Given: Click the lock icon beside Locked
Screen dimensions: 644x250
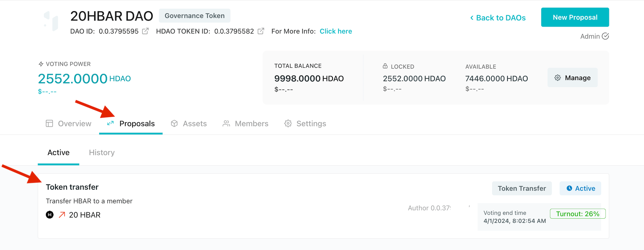Looking at the screenshot, I should coord(385,66).
